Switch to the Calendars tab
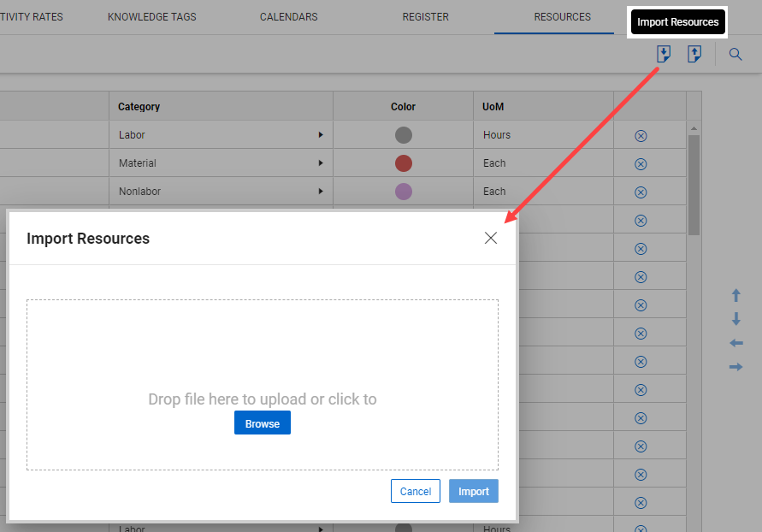The width and height of the screenshot is (762, 532). tap(289, 17)
